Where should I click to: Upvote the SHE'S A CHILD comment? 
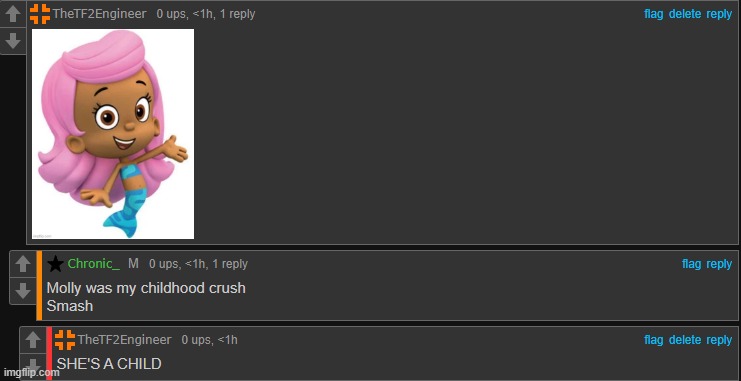coord(33,340)
